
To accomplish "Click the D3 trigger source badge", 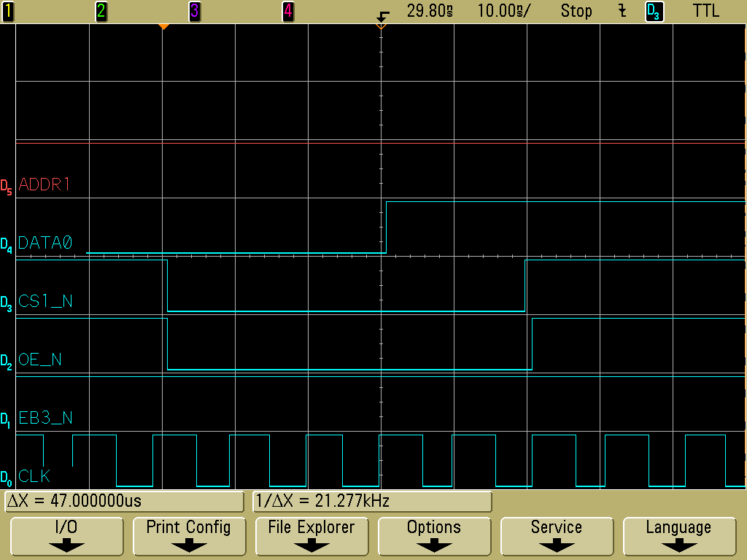I will tap(654, 11).
